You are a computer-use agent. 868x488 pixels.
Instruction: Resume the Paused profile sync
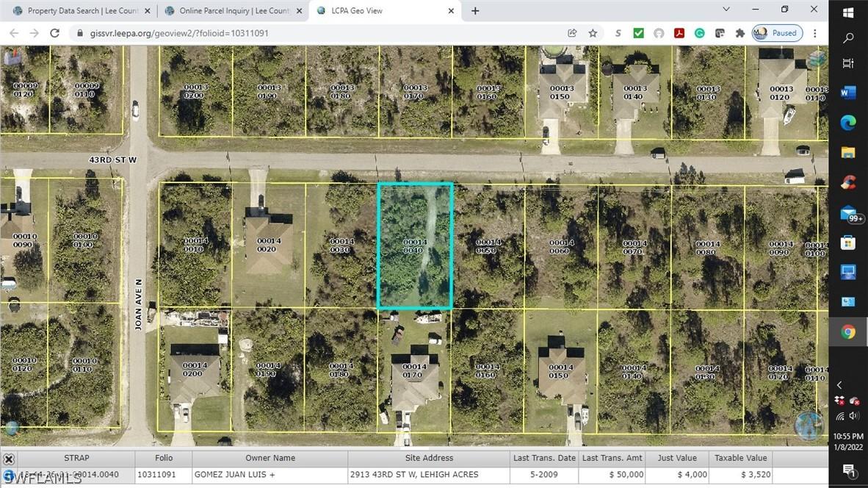point(777,33)
